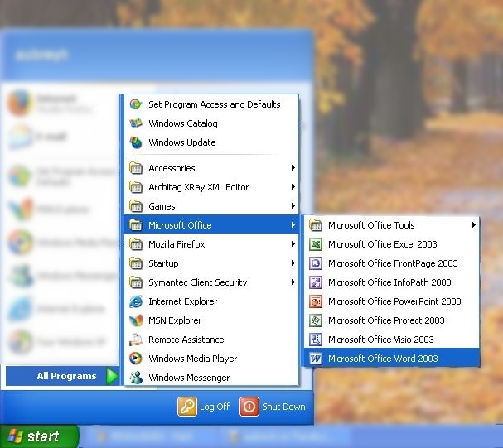Click the FrontPage 2003 icon
Screen dimensions: 503x448
tap(316, 263)
